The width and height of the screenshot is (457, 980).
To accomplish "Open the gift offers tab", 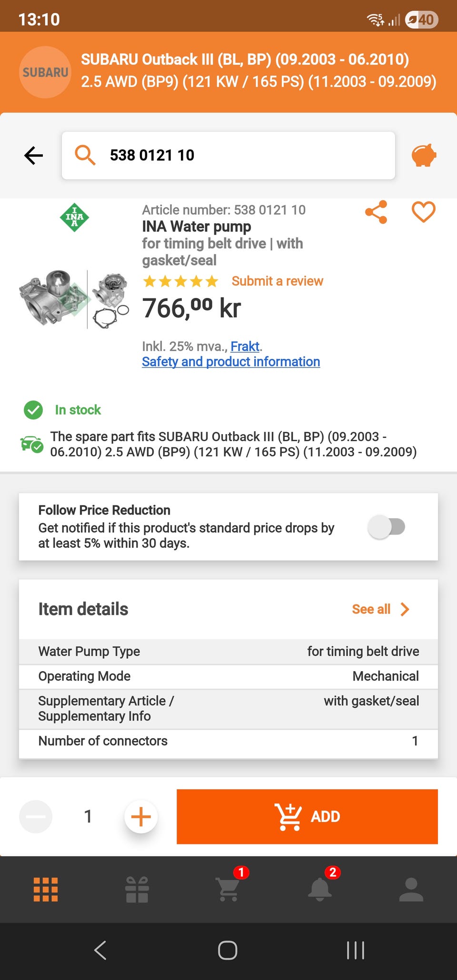I will click(137, 889).
